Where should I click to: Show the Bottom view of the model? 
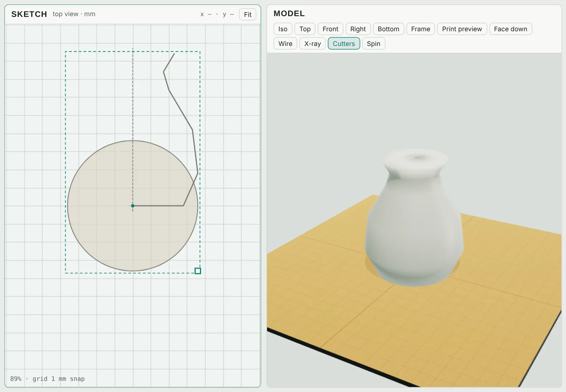388,29
